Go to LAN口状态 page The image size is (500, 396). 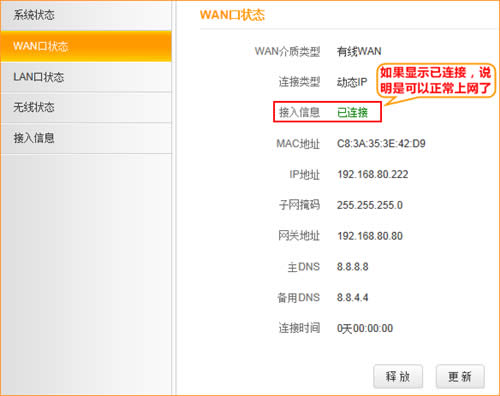[86, 77]
